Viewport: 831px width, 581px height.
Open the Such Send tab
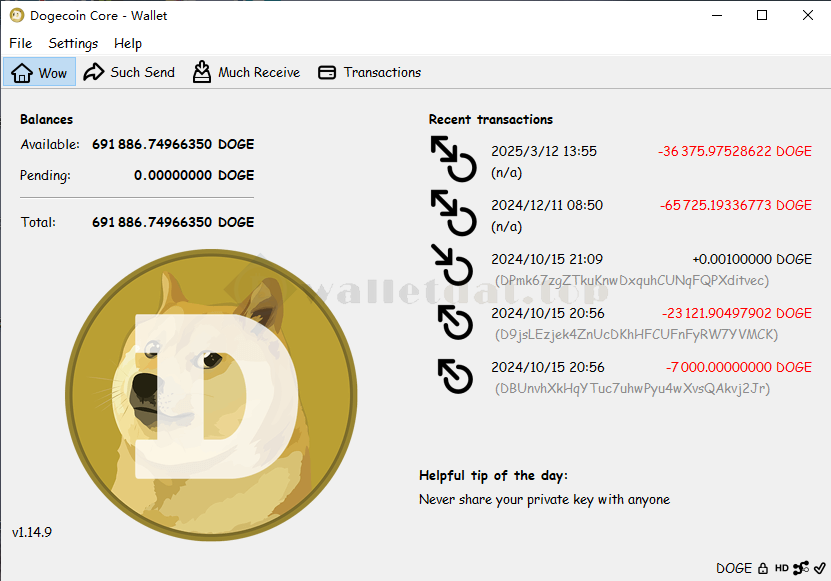[x=129, y=72]
